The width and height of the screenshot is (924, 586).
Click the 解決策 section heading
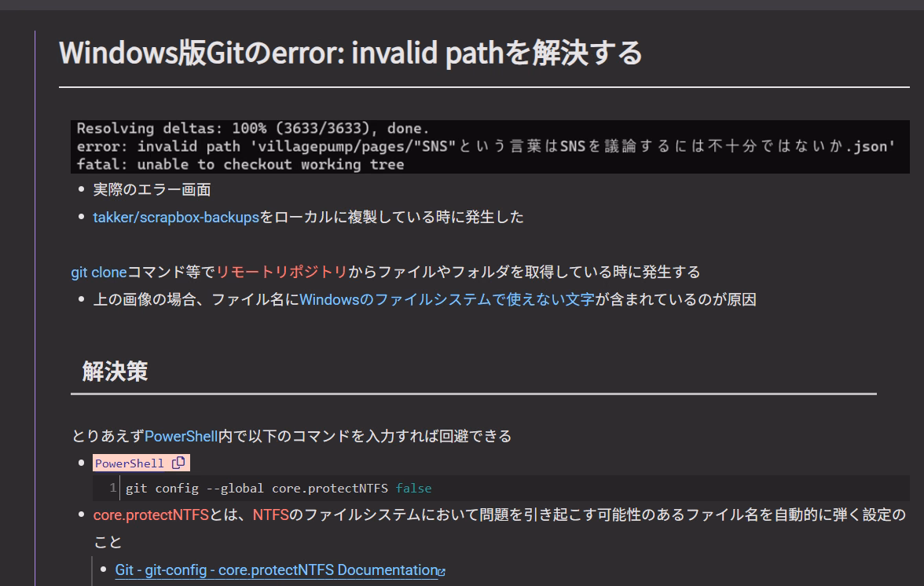[115, 372]
